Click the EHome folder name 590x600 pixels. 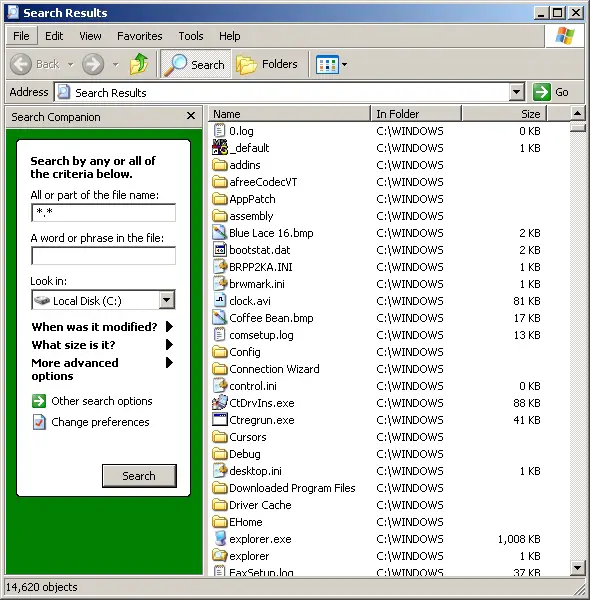[246, 522]
